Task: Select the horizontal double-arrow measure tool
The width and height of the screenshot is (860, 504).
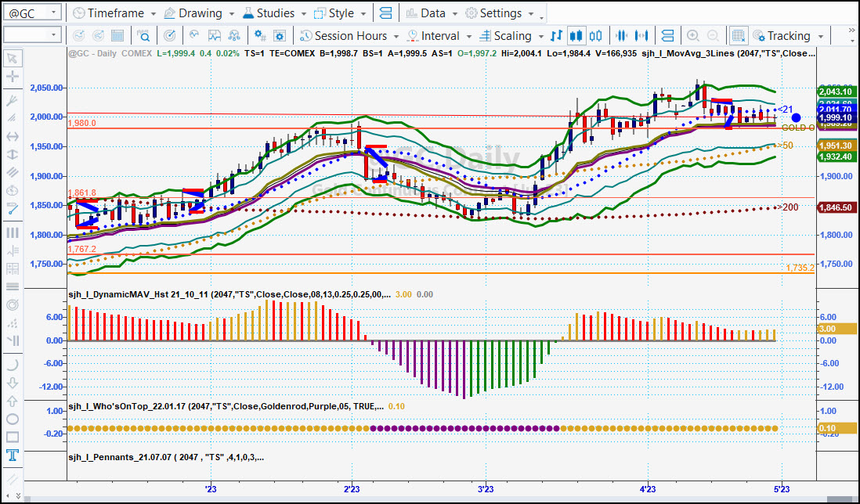Action: tap(12, 136)
